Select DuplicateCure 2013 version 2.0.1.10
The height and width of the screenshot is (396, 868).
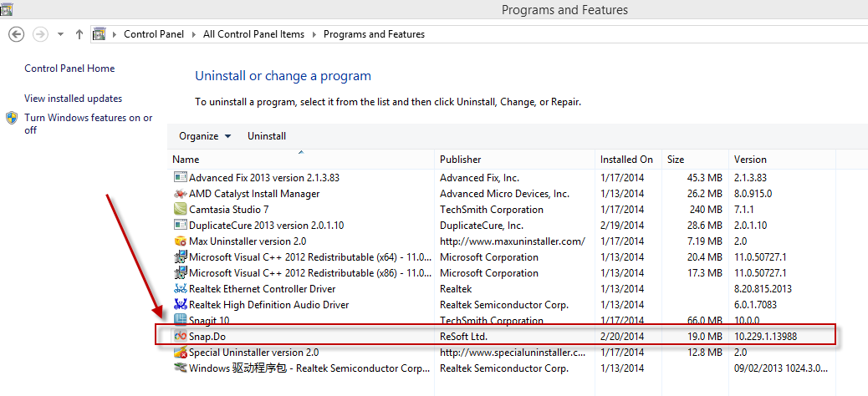point(266,226)
